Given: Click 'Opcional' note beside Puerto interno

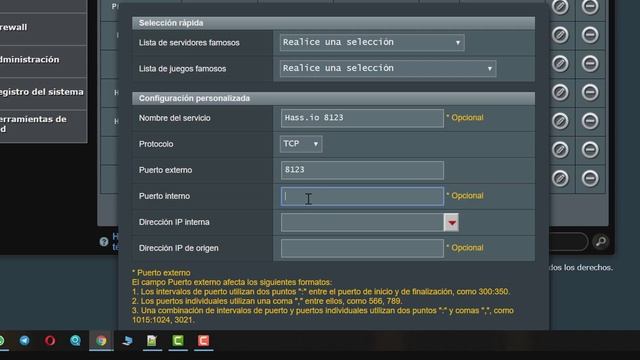Looking at the screenshot, I should click(x=465, y=196).
